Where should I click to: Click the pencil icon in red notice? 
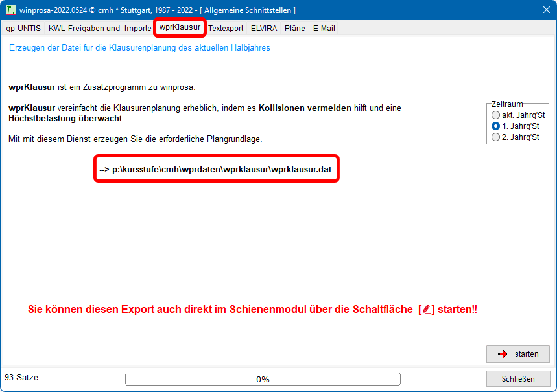426,310
